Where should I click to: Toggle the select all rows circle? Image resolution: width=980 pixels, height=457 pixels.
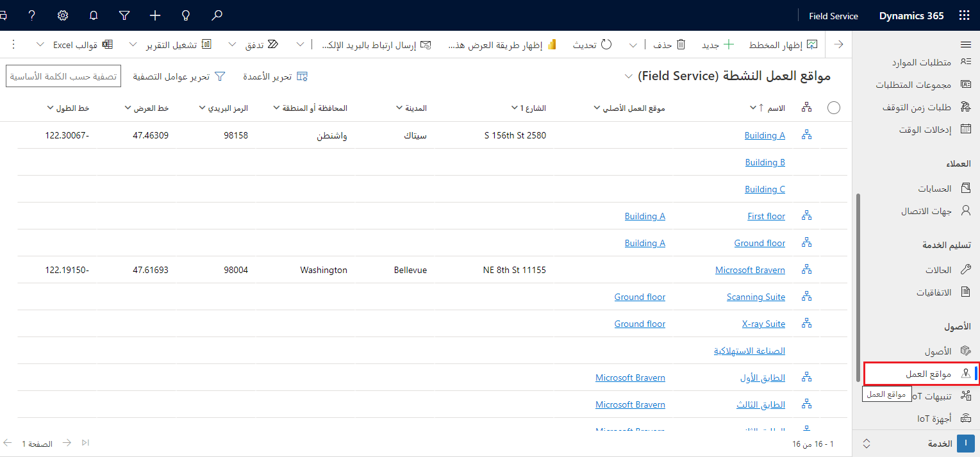pyautogui.click(x=834, y=108)
